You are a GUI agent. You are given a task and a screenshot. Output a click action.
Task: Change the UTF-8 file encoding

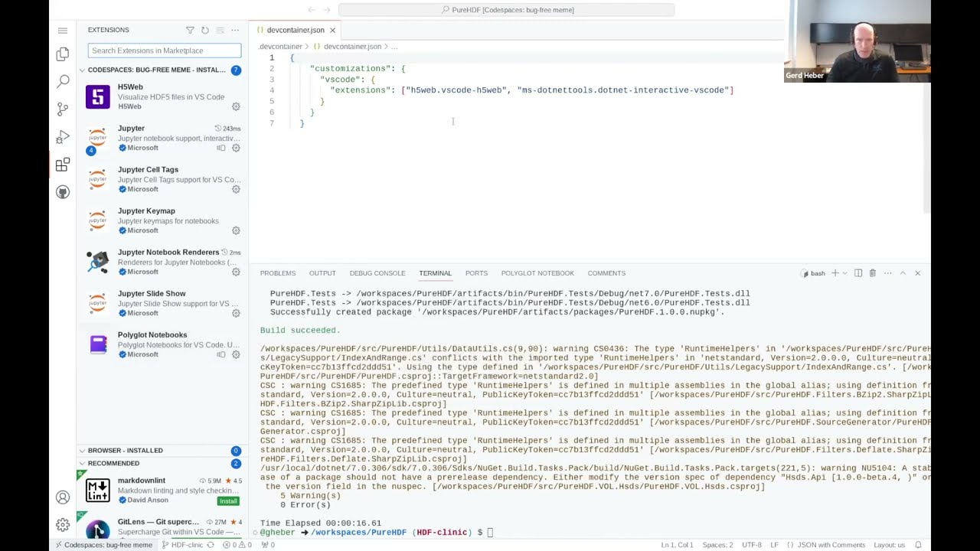[x=752, y=545]
